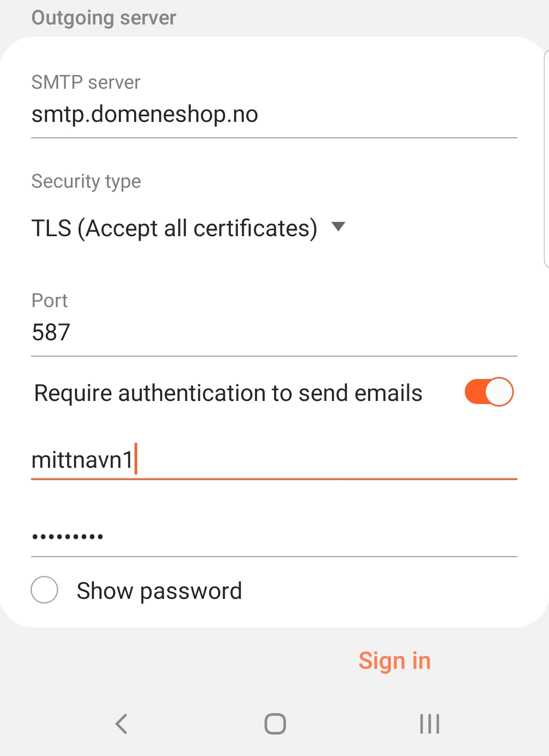Focus the SMTP server address field
This screenshot has width=549, height=756.
click(x=273, y=115)
